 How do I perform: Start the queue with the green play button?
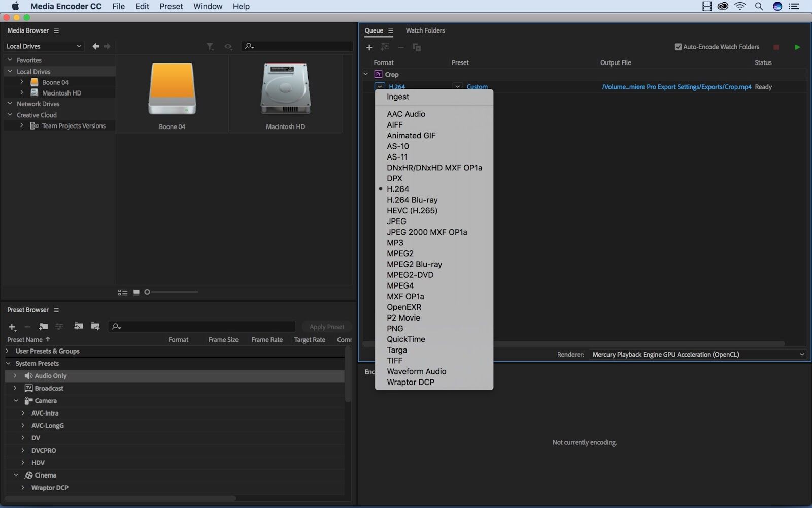[797, 47]
